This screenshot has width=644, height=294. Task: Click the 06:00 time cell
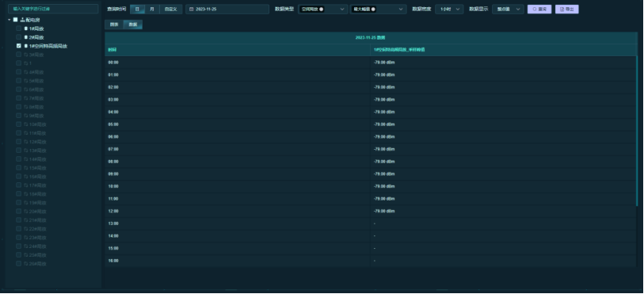point(238,137)
